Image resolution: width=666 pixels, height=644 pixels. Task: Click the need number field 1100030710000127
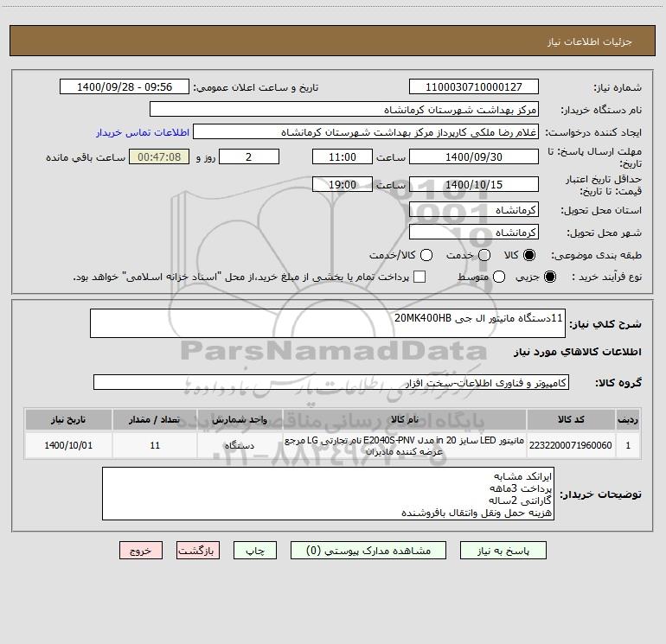pyautogui.click(x=474, y=86)
